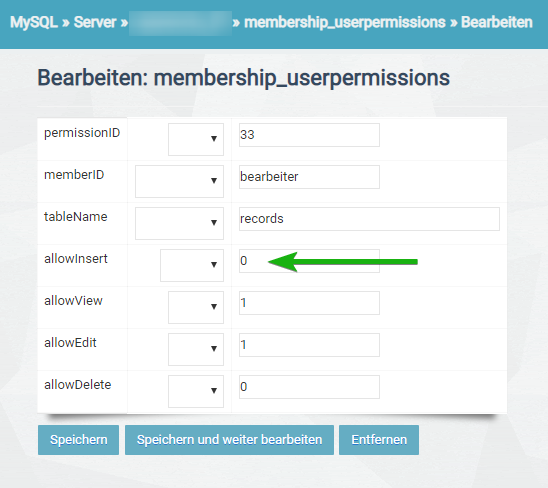Expand the allowDelete function dropdown
This screenshot has width=548, height=488.
[x=196, y=391]
